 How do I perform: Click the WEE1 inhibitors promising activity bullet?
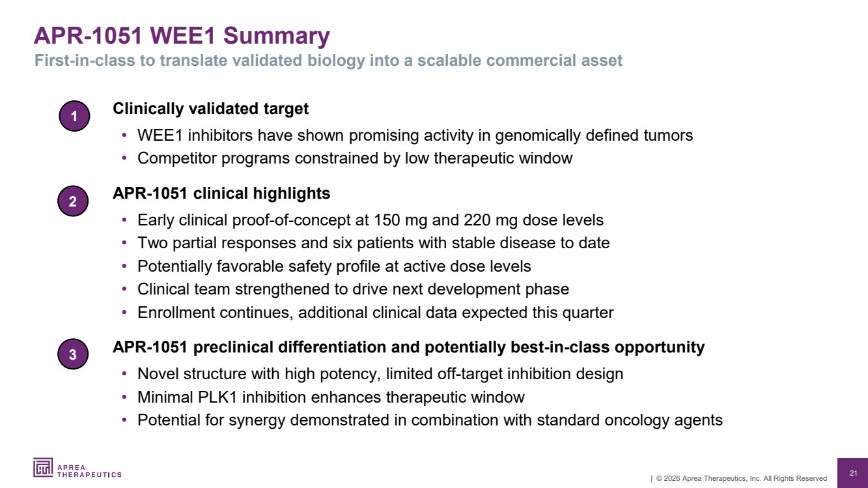(x=415, y=136)
